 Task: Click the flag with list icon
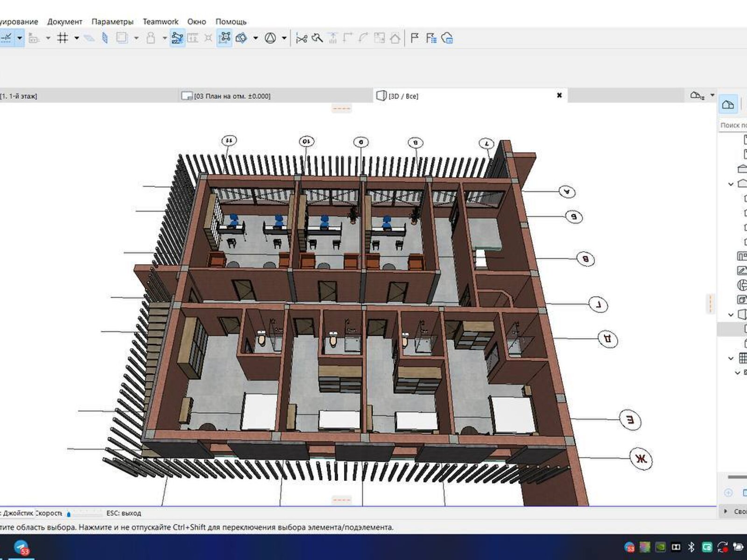coord(431,38)
